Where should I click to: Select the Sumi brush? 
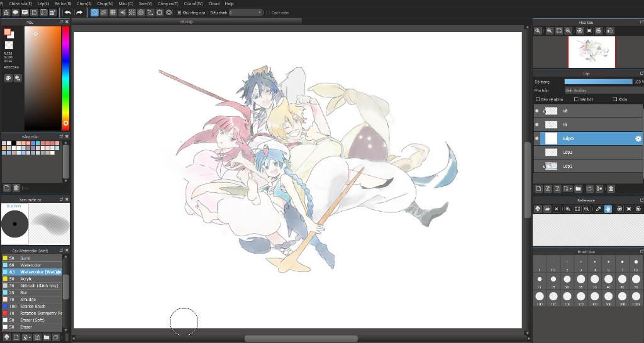pyautogui.click(x=31, y=258)
